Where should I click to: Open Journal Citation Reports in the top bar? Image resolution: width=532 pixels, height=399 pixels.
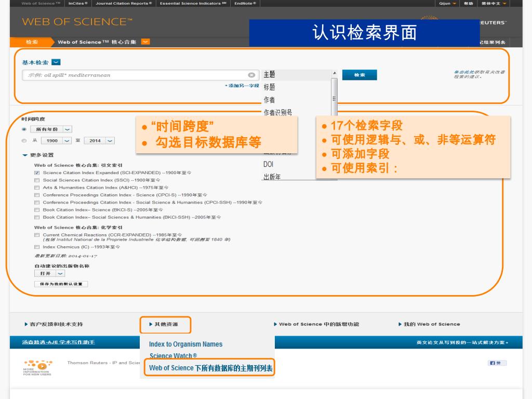tap(124, 4)
